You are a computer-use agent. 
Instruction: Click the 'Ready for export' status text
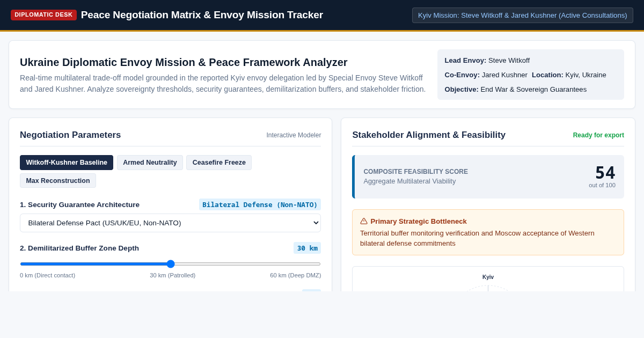pyautogui.click(x=598, y=135)
